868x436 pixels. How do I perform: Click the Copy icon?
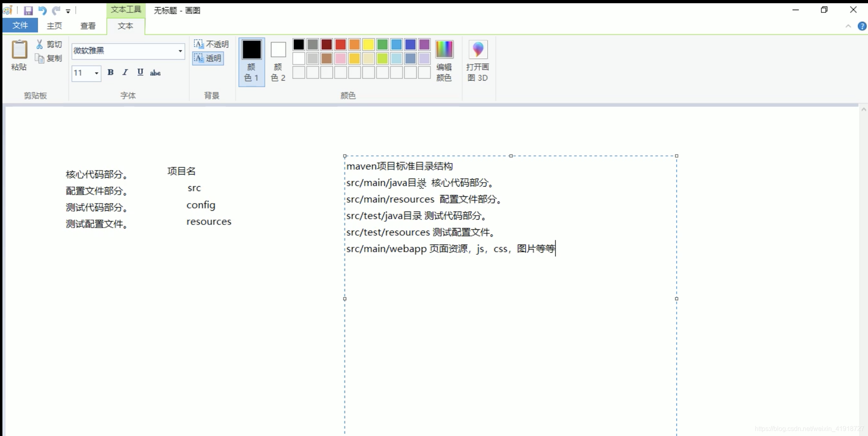pyautogui.click(x=39, y=58)
